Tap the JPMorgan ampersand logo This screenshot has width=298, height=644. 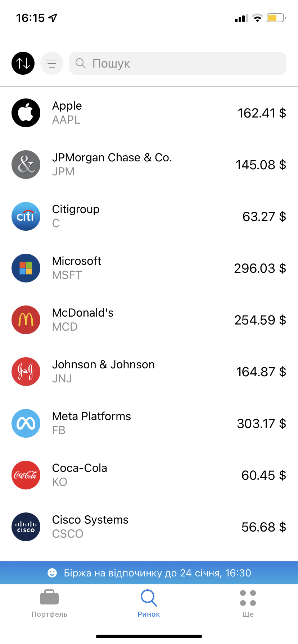tap(26, 165)
